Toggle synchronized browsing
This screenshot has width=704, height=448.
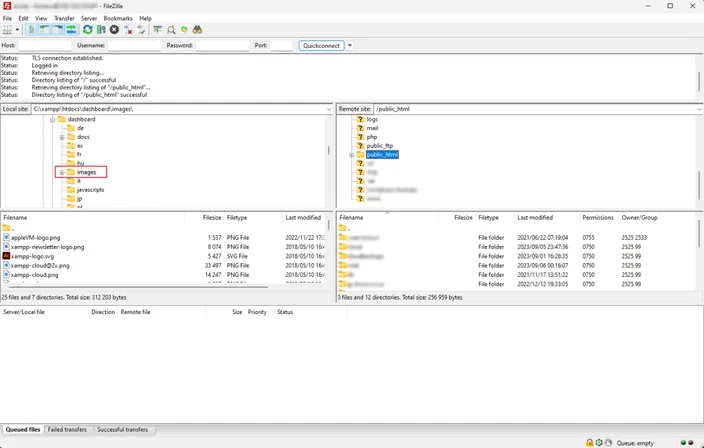pos(184,30)
